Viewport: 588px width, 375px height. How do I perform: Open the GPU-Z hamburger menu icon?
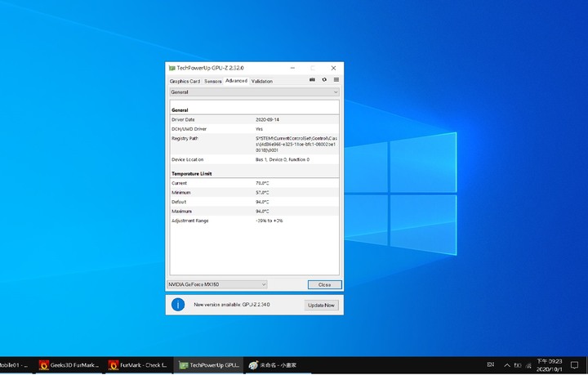point(336,80)
